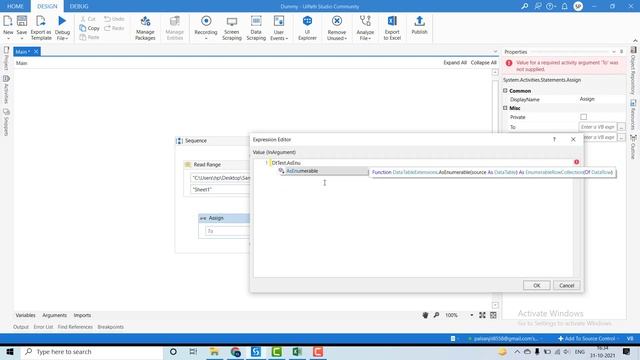Open the Breakpoints panel

tap(111, 327)
